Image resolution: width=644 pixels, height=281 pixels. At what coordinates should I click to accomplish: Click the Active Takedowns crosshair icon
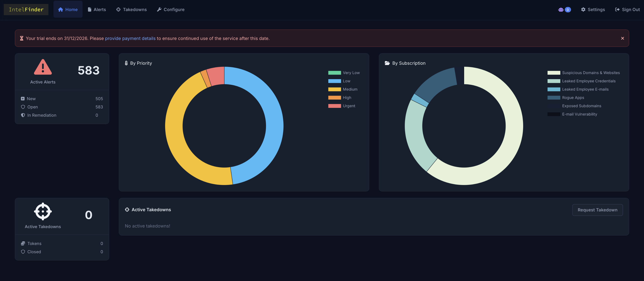click(x=43, y=211)
